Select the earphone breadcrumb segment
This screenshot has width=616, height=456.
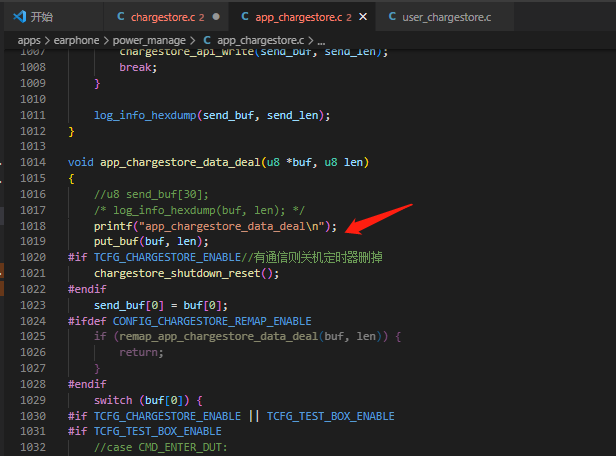[76, 40]
